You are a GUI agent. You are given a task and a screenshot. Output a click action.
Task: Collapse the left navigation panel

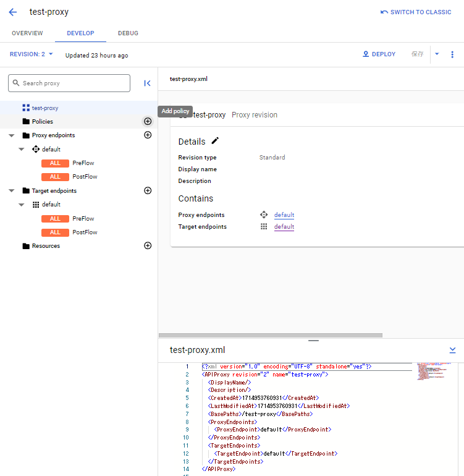pyautogui.click(x=147, y=83)
